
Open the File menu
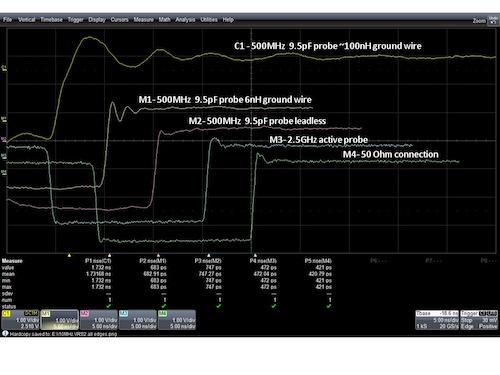tap(7, 20)
